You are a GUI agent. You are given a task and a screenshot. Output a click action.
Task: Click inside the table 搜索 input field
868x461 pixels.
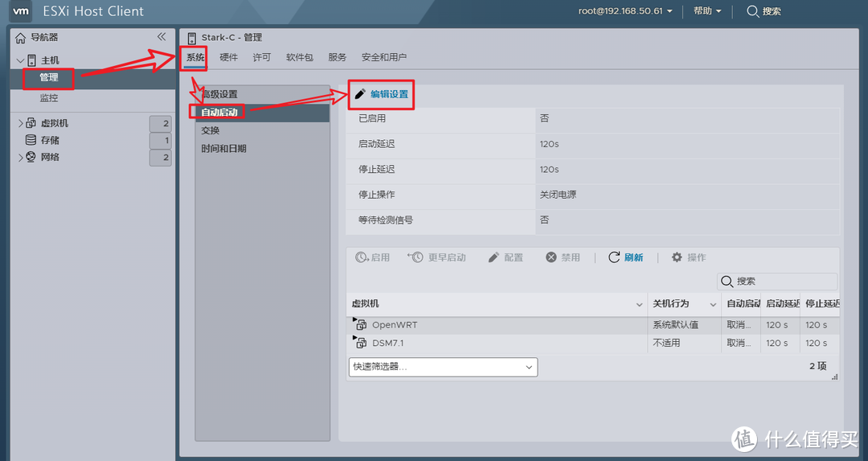tap(777, 282)
